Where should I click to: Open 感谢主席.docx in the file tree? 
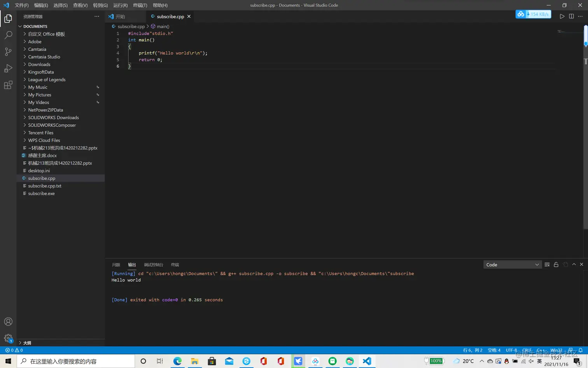61,155
